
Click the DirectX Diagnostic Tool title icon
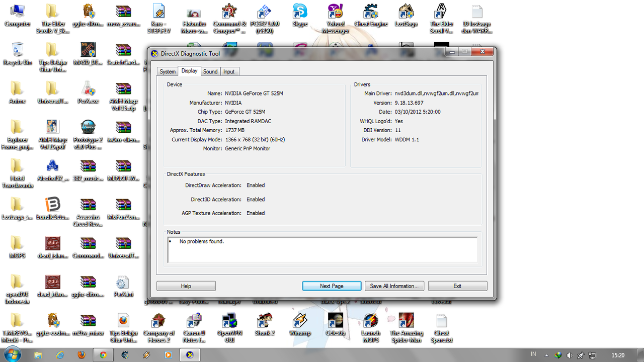[154, 54]
